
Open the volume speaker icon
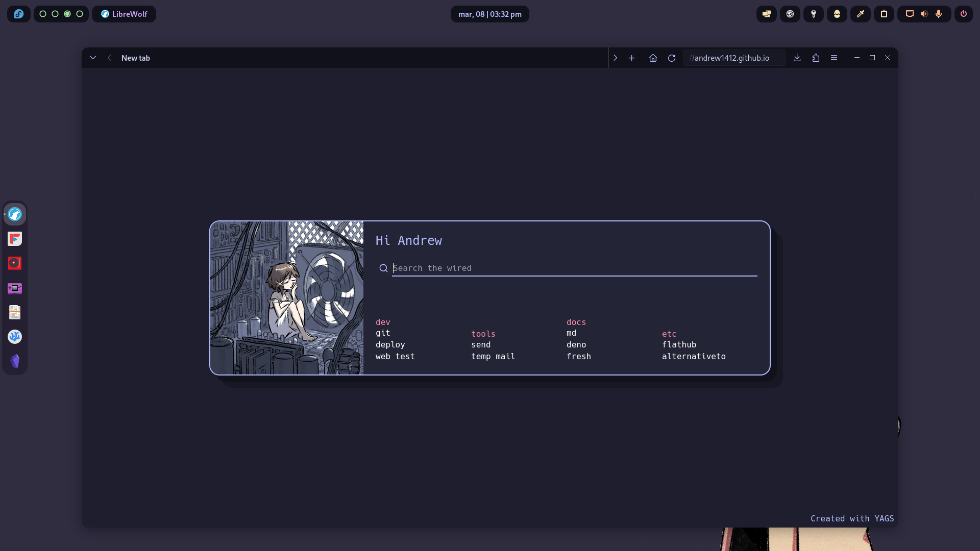point(924,14)
